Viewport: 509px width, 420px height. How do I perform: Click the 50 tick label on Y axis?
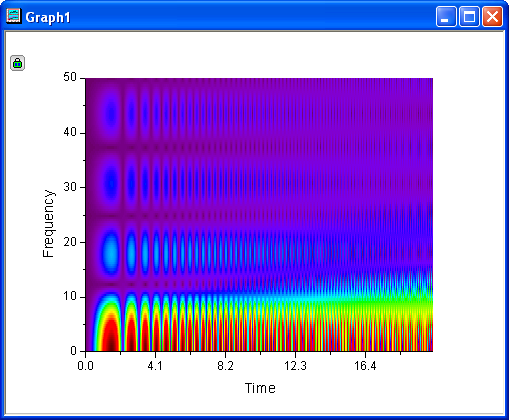tap(70, 77)
